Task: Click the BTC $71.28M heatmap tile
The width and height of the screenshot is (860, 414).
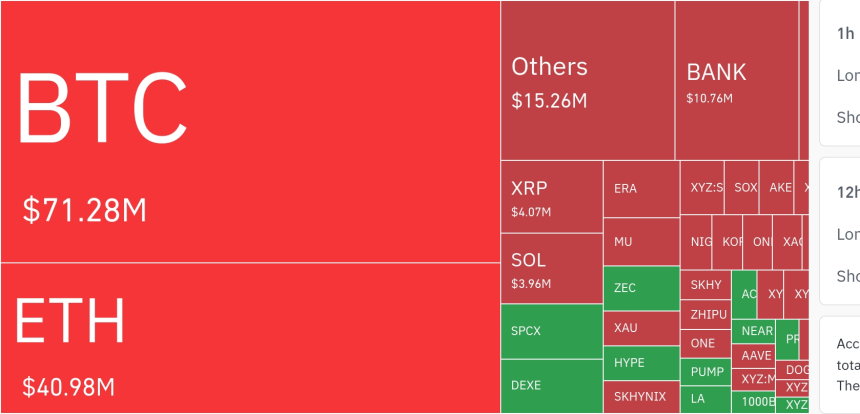Action: pyautogui.click(x=250, y=132)
